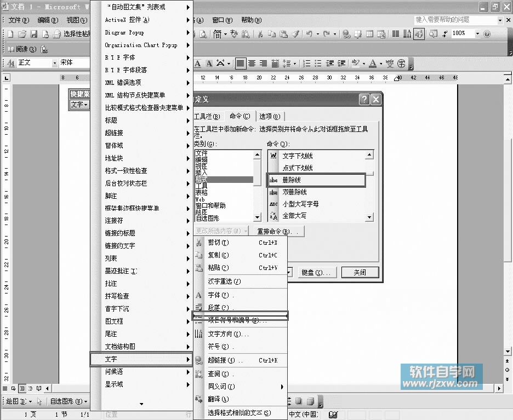Select the 双删除线 command
513x420 pixels.
(x=316, y=192)
